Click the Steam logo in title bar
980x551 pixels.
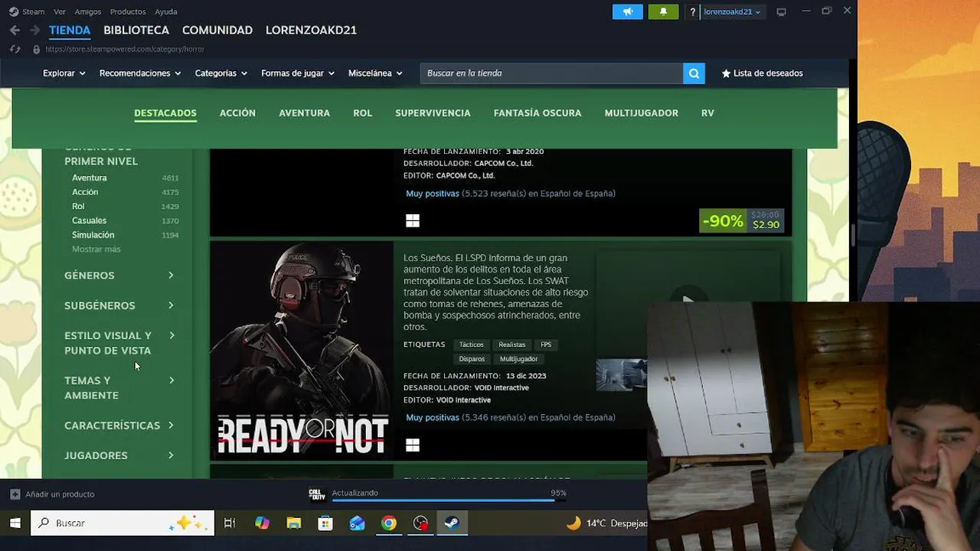click(13, 11)
